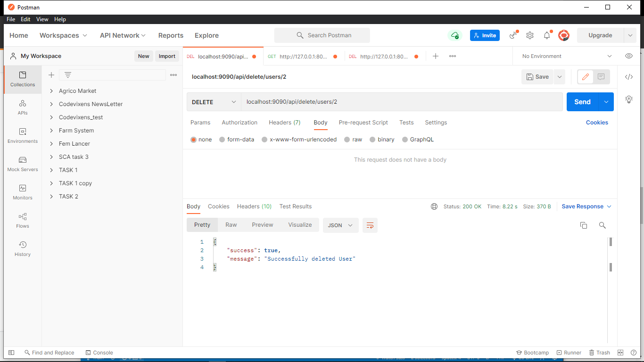Open the View menu in menu bar
The image size is (644, 362).
42,19
